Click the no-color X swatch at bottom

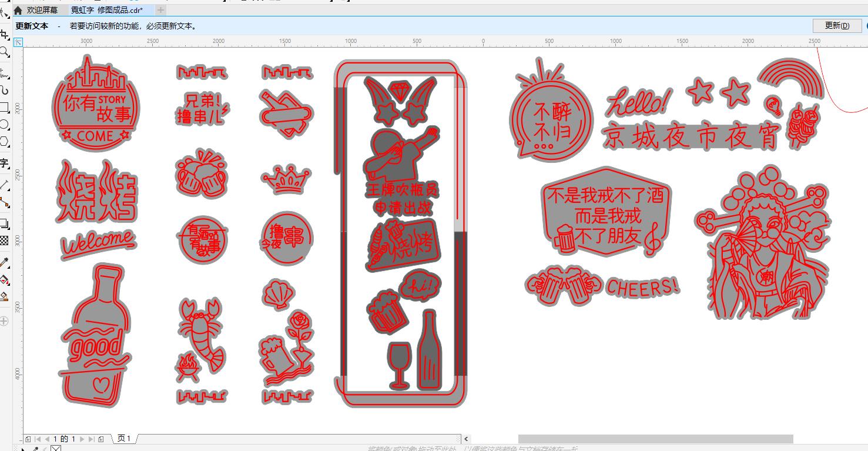coord(56,449)
